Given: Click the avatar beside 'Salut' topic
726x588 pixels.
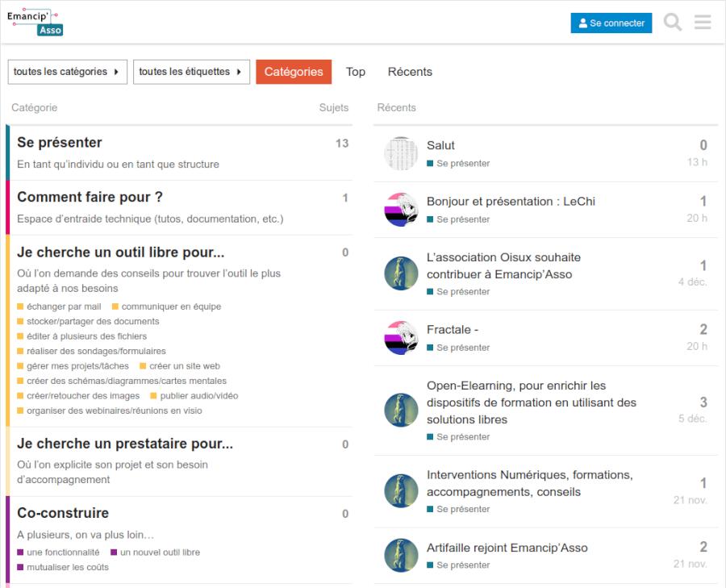Looking at the screenshot, I should [x=401, y=153].
